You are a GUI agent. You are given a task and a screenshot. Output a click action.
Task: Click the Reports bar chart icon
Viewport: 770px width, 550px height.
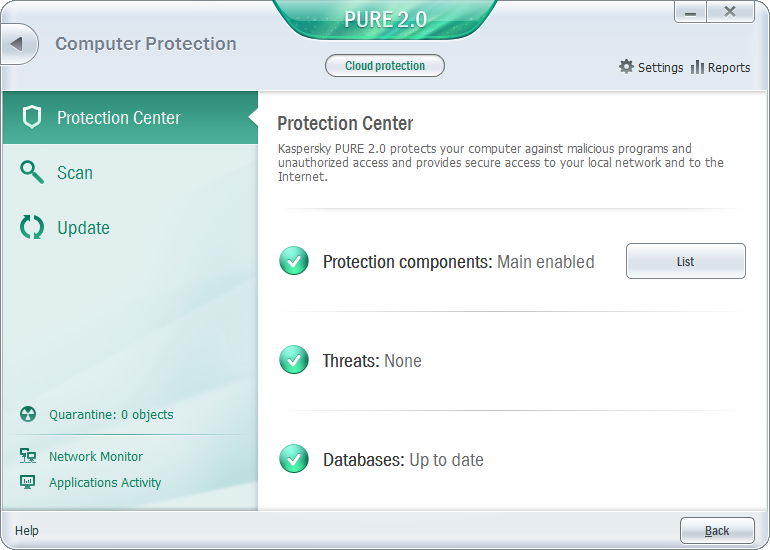[697, 67]
